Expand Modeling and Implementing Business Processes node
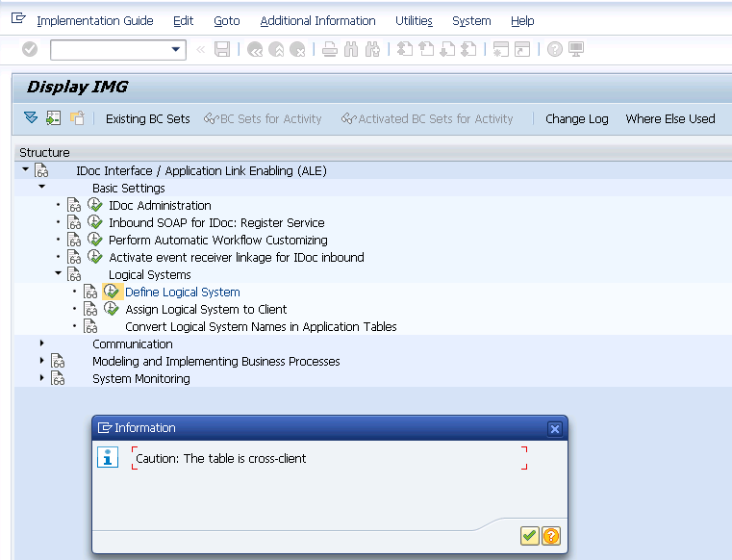The width and height of the screenshot is (732, 560). 41,361
